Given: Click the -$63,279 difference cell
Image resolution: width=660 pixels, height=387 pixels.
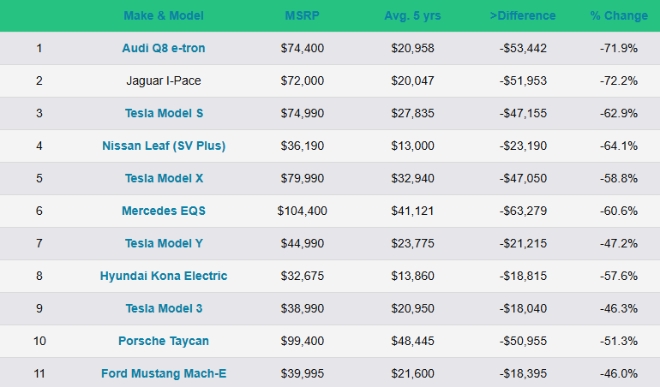Looking at the screenshot, I should pyautogui.click(x=523, y=211).
